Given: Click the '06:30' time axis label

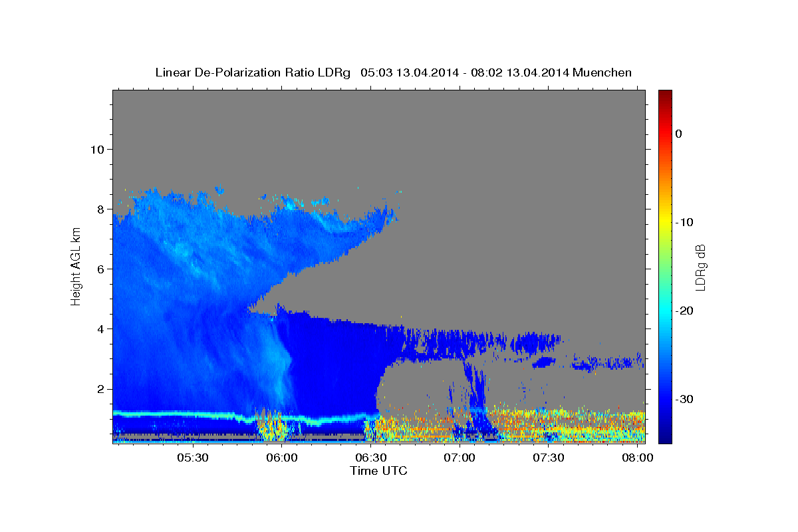Looking at the screenshot, I should [371, 458].
